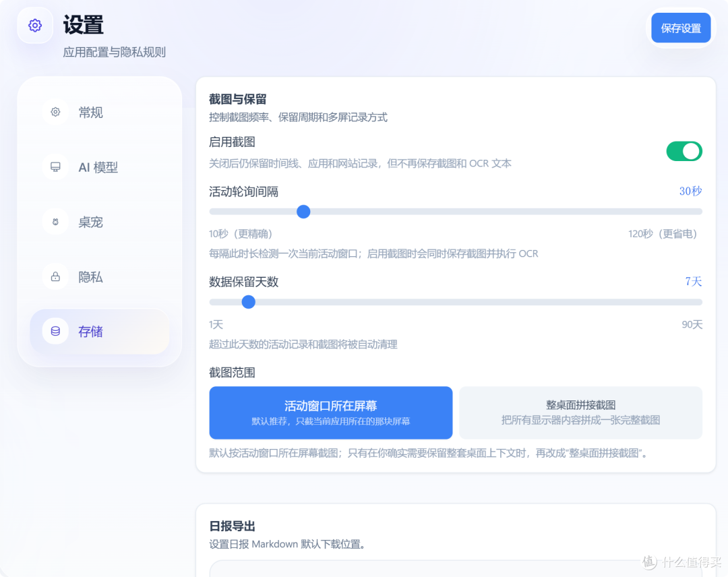Viewport: 728px width, 577px height.
Task: Click the 保存设置 button
Action: pyautogui.click(x=681, y=28)
